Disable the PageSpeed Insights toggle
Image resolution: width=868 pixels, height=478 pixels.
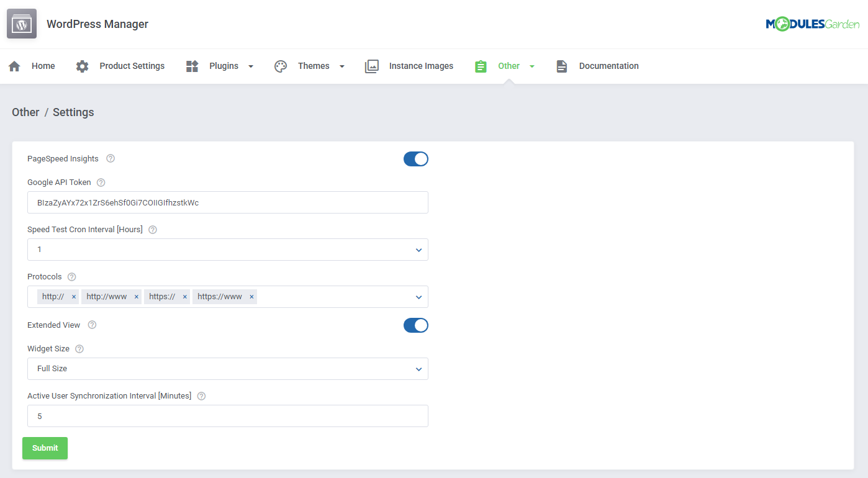click(x=415, y=158)
